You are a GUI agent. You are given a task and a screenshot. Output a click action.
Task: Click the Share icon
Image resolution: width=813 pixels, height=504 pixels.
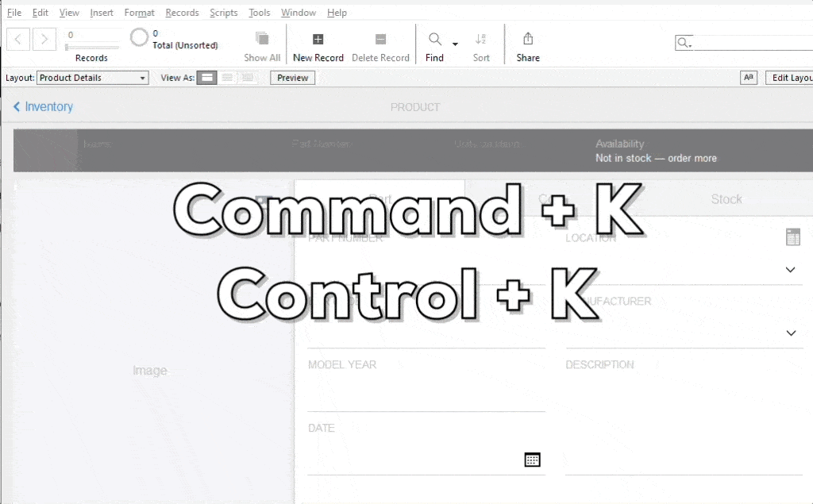528,38
